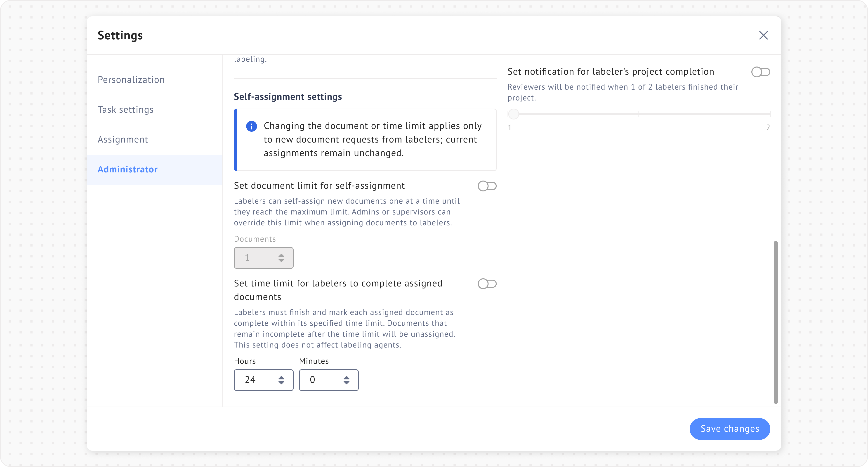Increase Minutes using up arrow stepper
Viewport: 868px width, 467px height.
346,377
